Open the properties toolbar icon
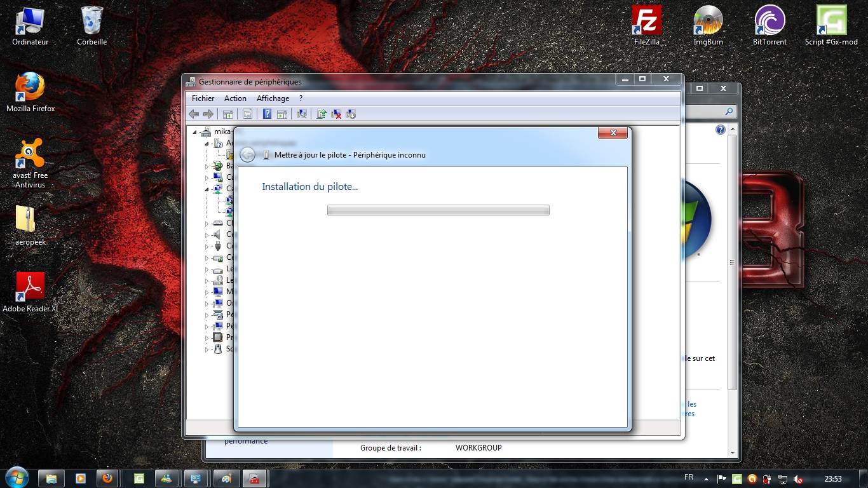Screen dimensions: 868x488 click(247, 114)
